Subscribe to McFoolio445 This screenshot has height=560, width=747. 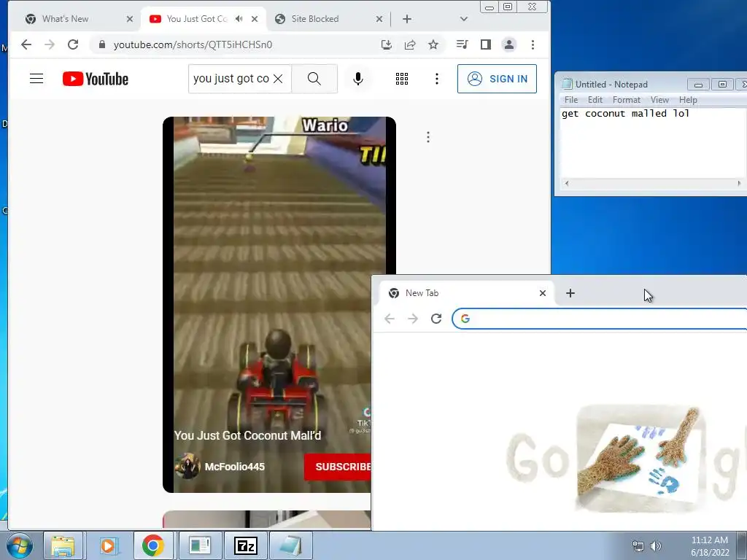coord(338,467)
